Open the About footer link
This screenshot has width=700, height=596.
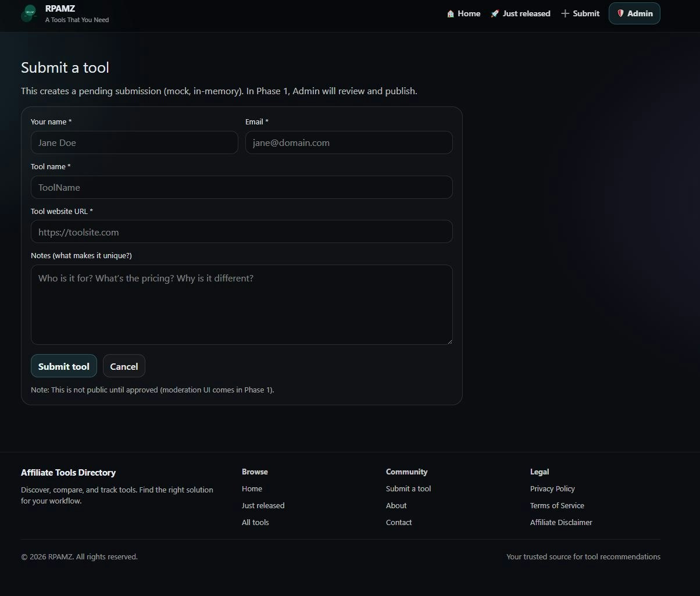(397, 506)
